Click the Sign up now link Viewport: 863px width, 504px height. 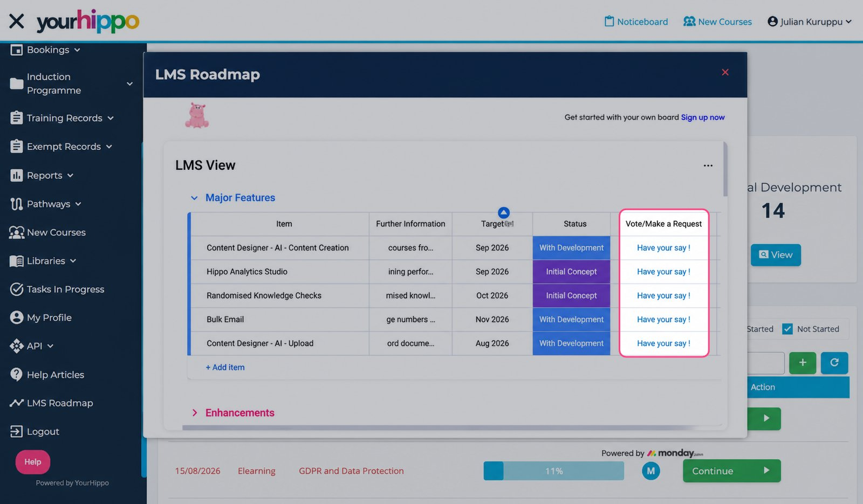703,117
